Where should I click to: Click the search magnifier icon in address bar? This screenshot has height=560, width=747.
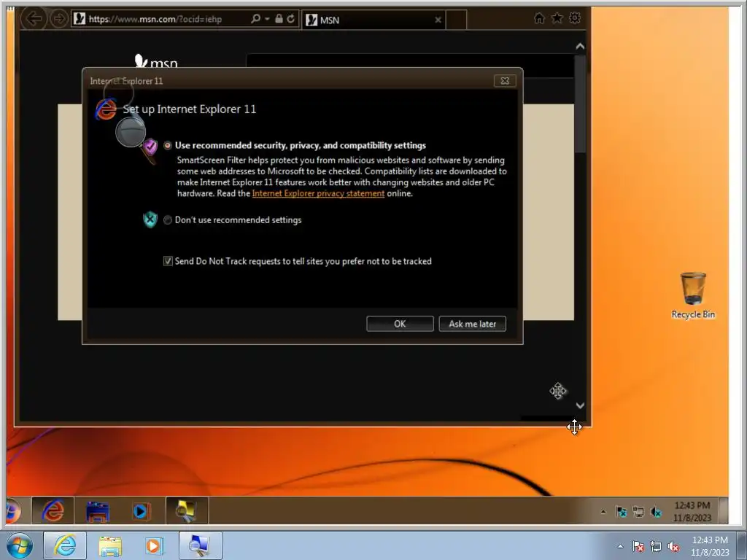[255, 18]
